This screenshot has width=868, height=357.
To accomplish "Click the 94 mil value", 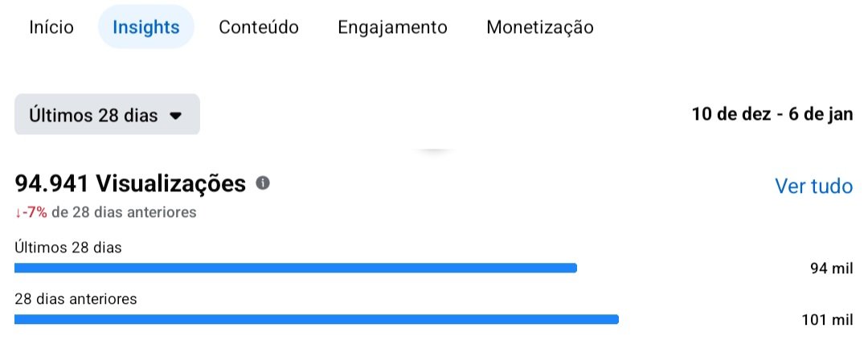I will click(831, 269).
